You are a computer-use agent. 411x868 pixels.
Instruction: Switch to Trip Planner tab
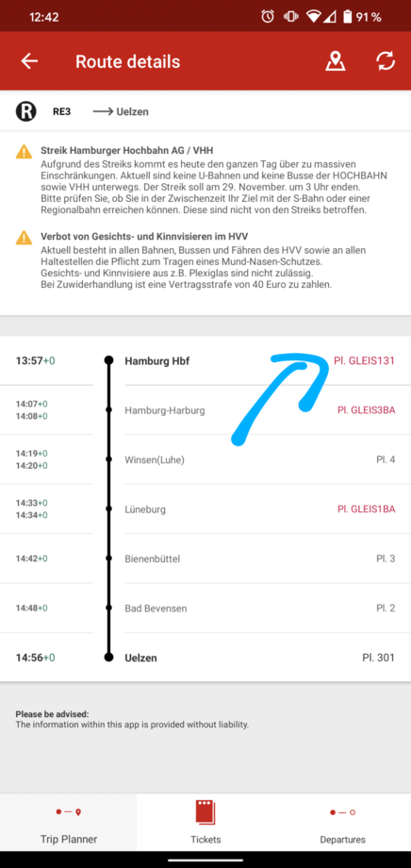tap(69, 822)
